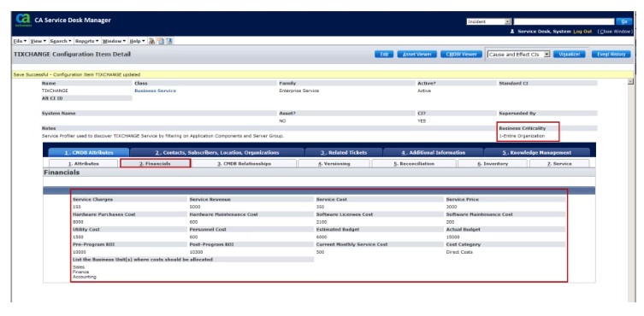
Task: Click the Log Out link
Action: (582, 32)
